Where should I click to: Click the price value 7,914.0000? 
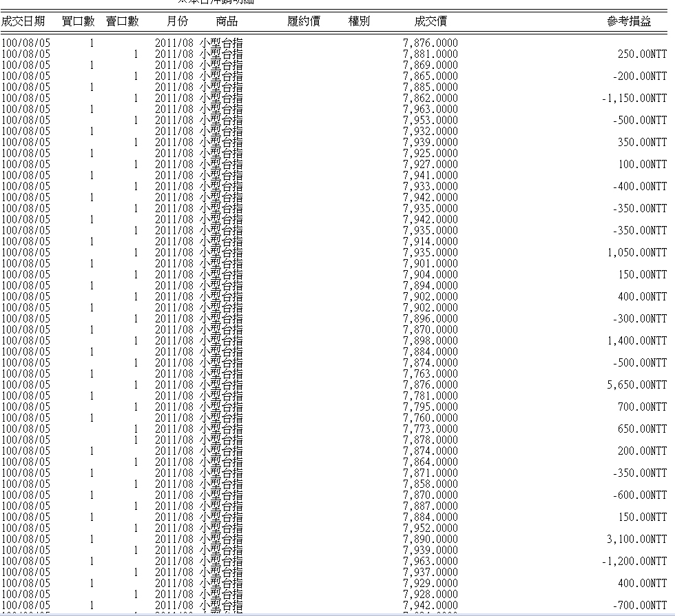[x=430, y=242]
